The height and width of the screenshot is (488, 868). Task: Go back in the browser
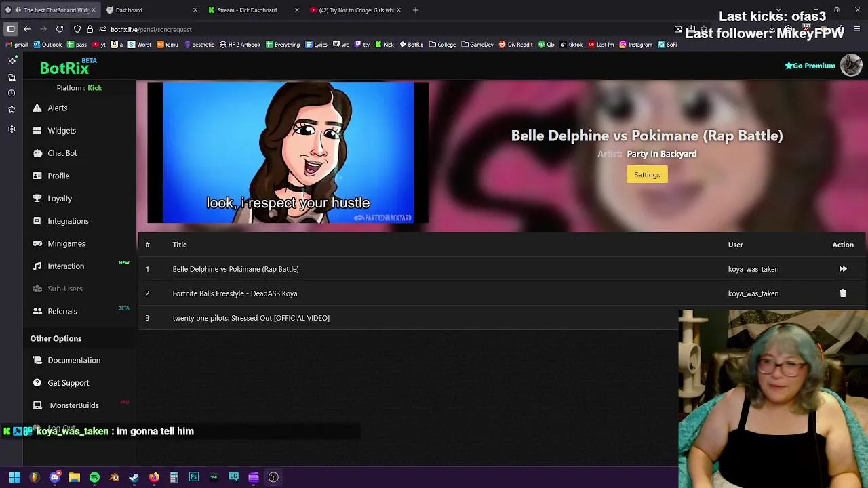click(27, 29)
